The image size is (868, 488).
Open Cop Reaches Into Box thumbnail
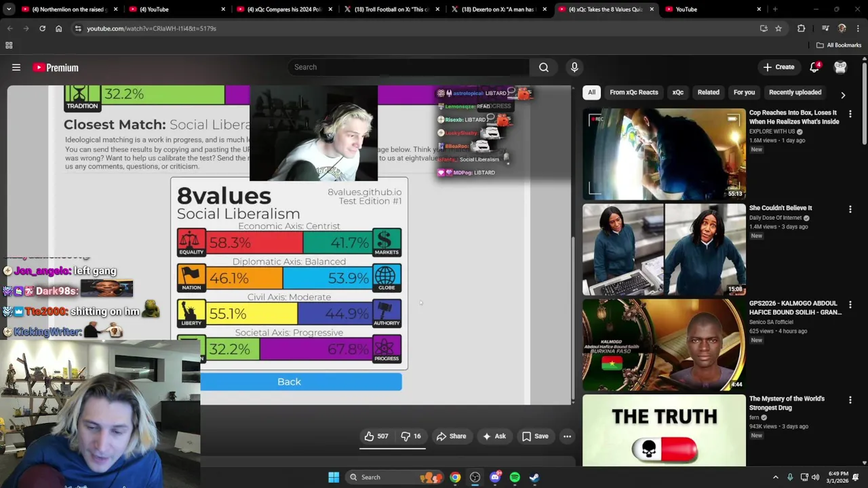tap(664, 155)
